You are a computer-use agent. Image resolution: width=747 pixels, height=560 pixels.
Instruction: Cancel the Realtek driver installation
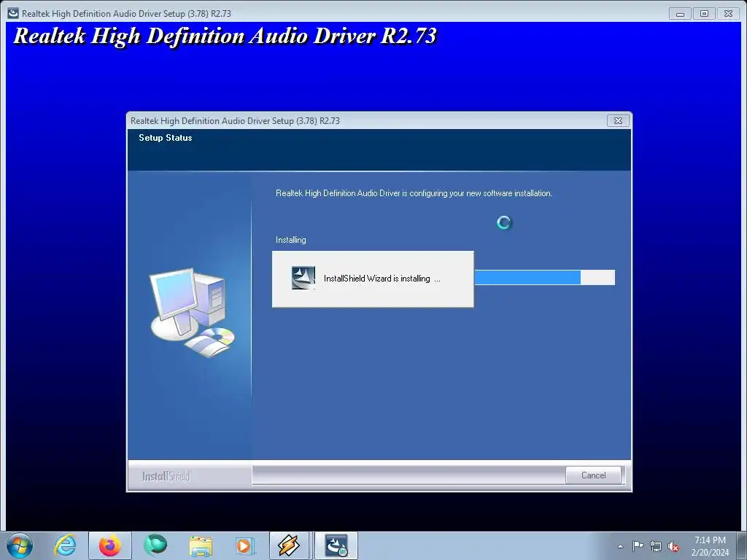[593, 475]
